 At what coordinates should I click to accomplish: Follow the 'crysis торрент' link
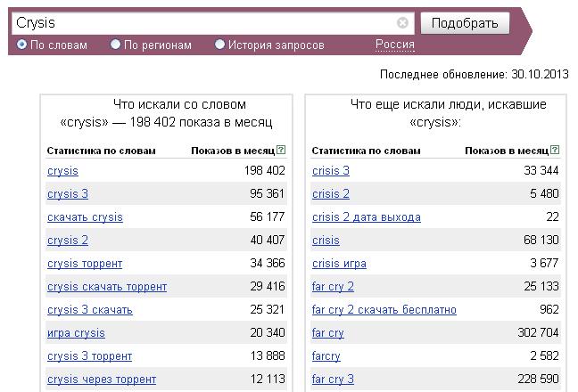coord(85,264)
